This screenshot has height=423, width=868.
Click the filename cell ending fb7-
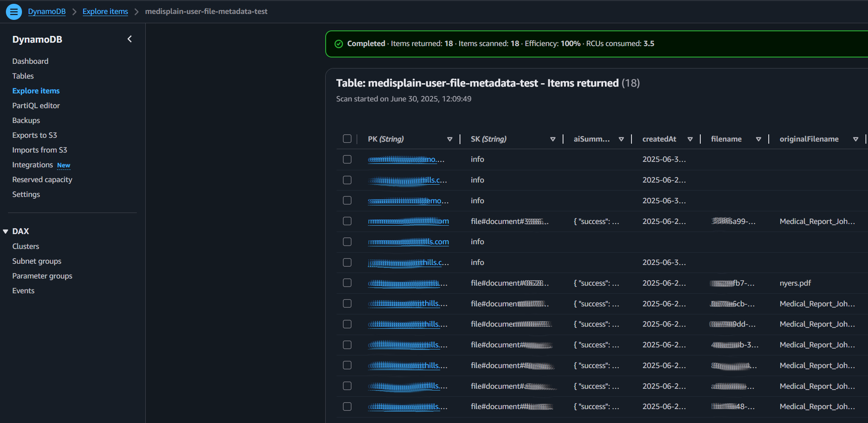tap(732, 283)
